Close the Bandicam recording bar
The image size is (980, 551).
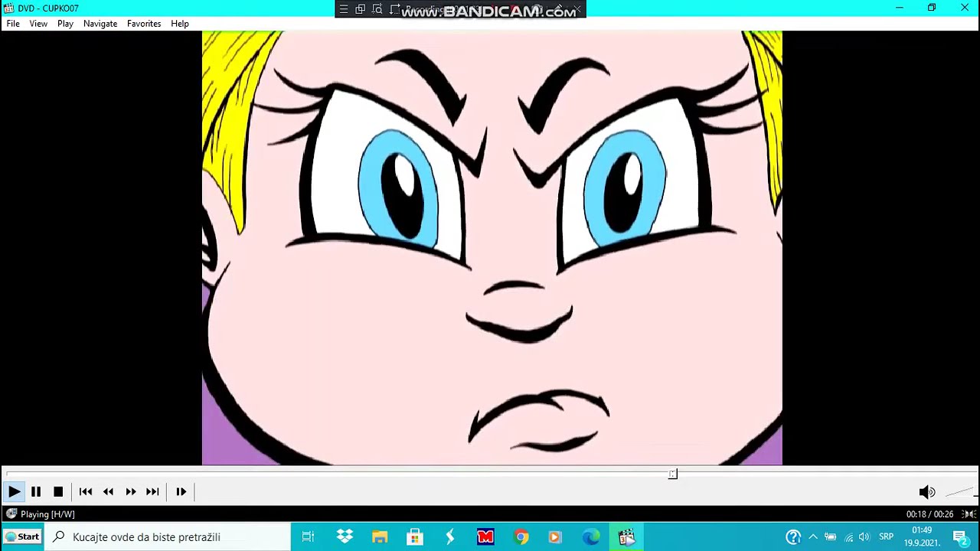click(577, 9)
